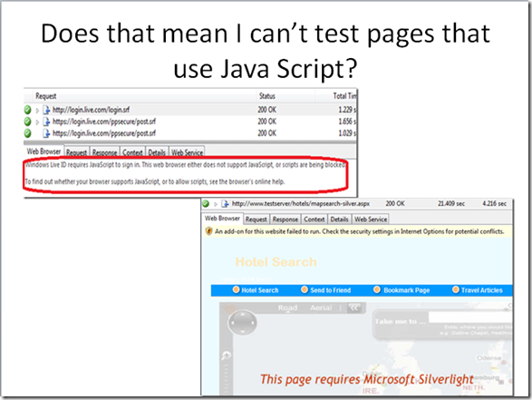The width and height of the screenshot is (532, 400).
Task: Expand the mapsearch-silver.aspx request row
Action: (x=216, y=204)
